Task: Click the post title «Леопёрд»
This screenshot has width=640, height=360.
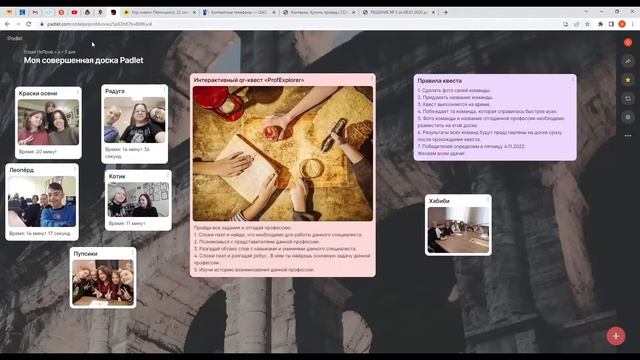Action: click(22, 170)
